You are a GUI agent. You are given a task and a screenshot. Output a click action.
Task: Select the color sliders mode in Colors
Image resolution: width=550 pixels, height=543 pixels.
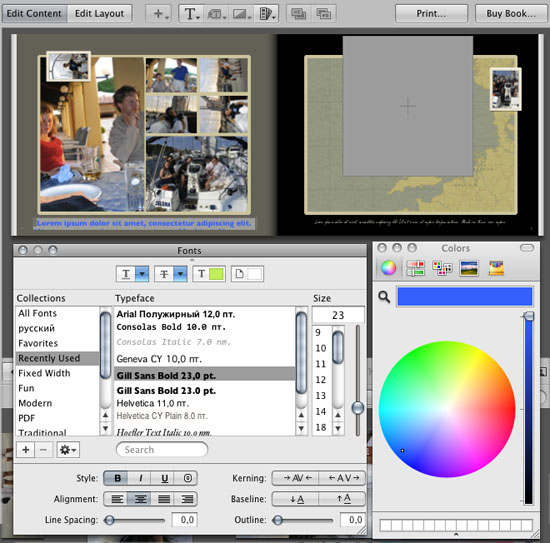415,268
